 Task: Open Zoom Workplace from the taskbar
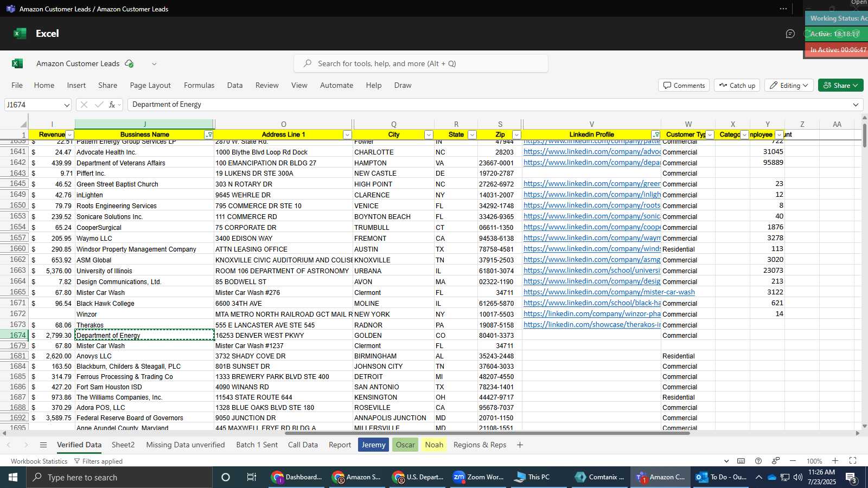(x=478, y=477)
